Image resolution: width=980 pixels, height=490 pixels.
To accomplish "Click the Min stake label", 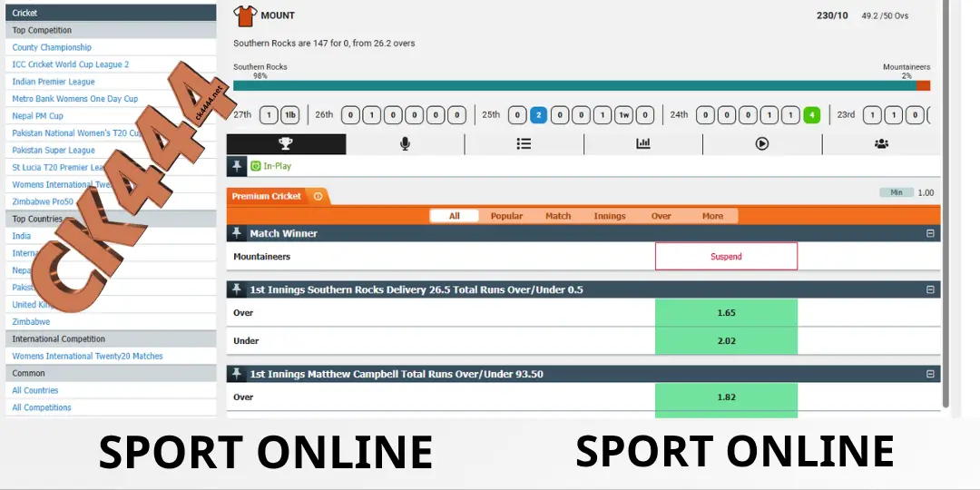I will pyautogui.click(x=897, y=192).
